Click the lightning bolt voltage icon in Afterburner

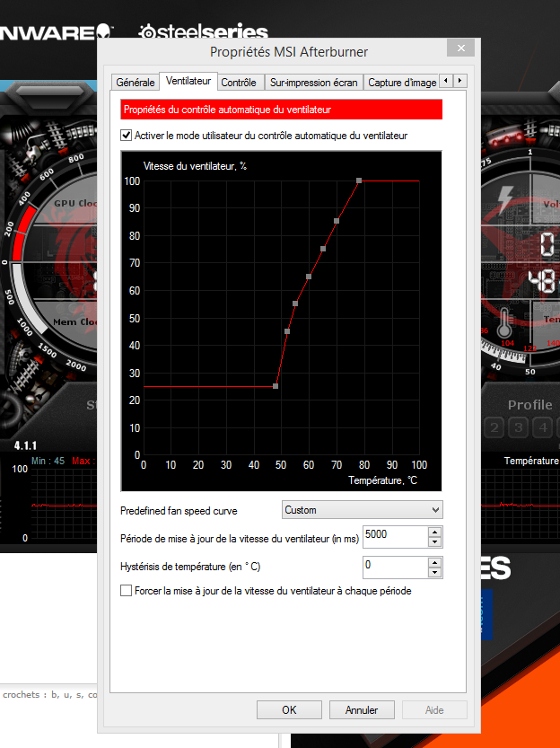(x=504, y=199)
